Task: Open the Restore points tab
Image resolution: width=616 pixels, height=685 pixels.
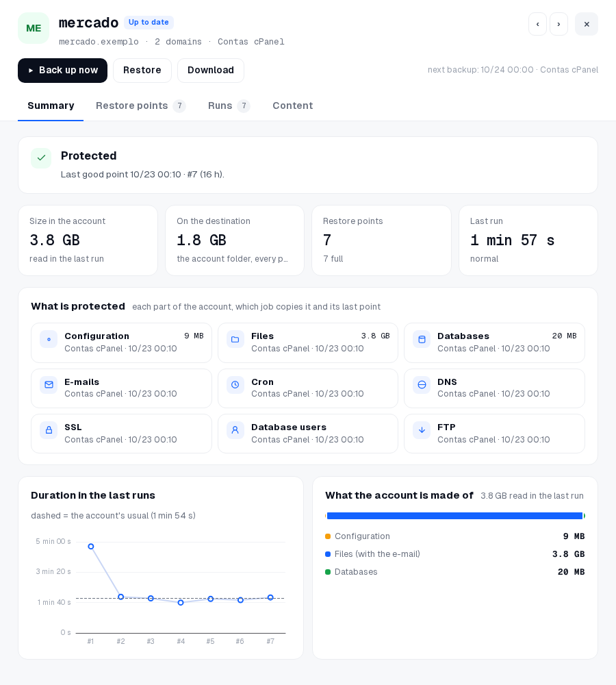Action: (140, 105)
